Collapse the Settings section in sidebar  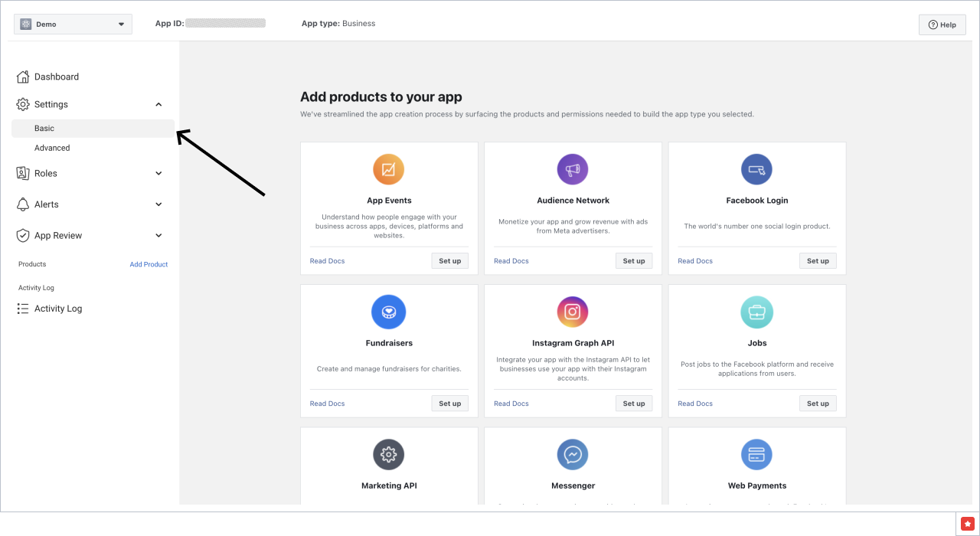click(x=158, y=104)
